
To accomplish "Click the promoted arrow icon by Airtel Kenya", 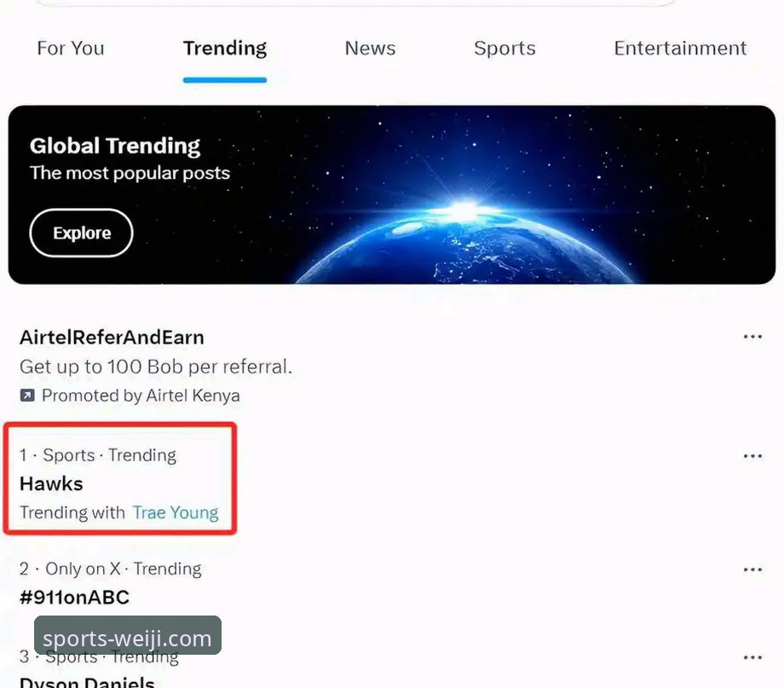I will [27, 396].
